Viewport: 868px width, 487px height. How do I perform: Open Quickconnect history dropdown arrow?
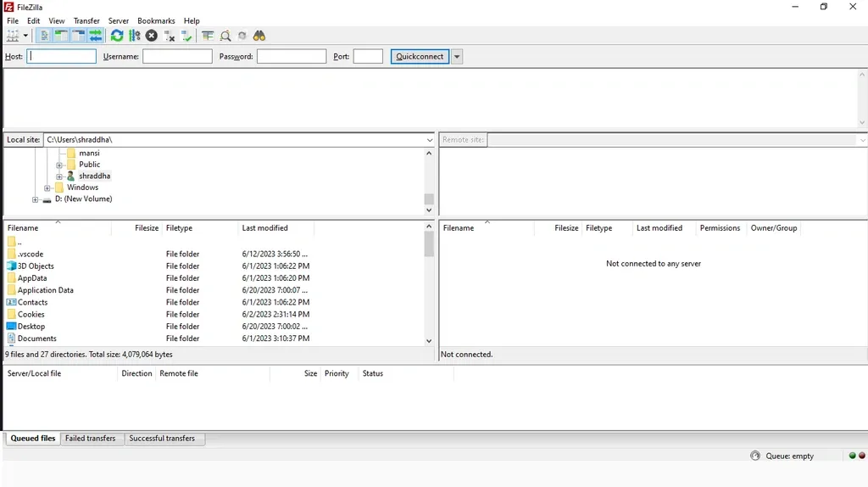pyautogui.click(x=457, y=57)
